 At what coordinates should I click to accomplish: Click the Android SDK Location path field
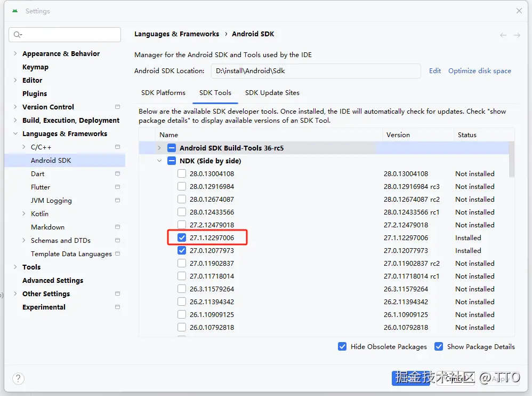316,70
